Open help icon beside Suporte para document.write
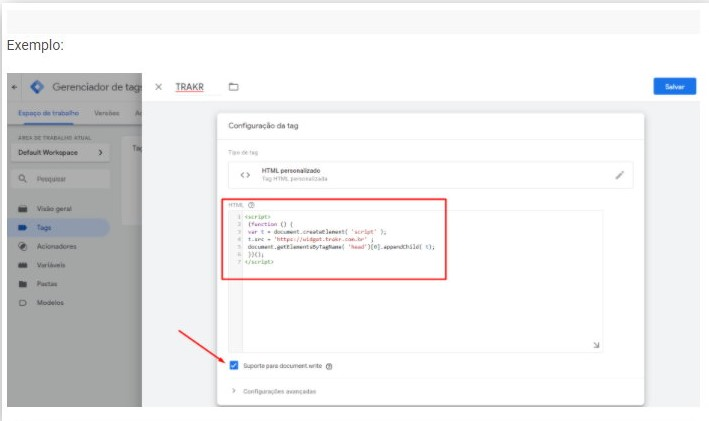This screenshot has height=421, width=709. 329,366
